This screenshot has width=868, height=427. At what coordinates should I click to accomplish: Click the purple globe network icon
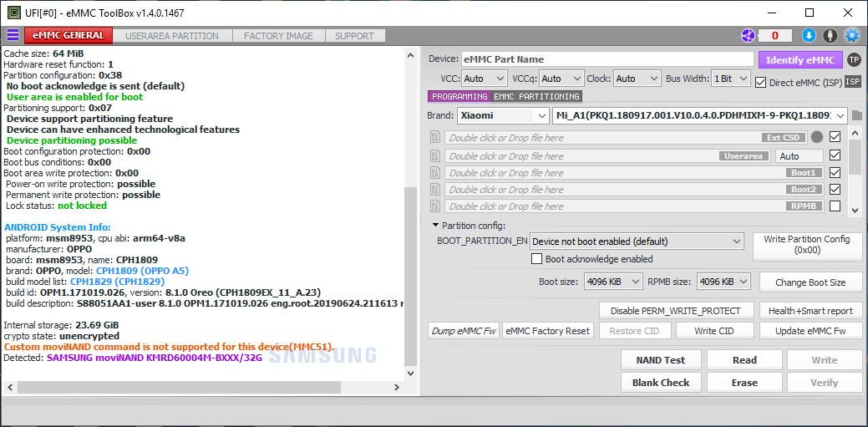click(x=748, y=35)
